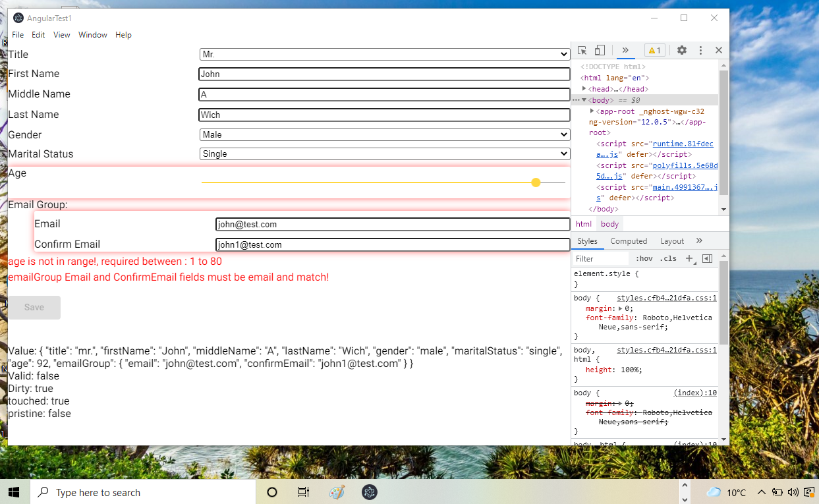
Task: Open the three-dot customize DevTools menu
Action: click(700, 50)
